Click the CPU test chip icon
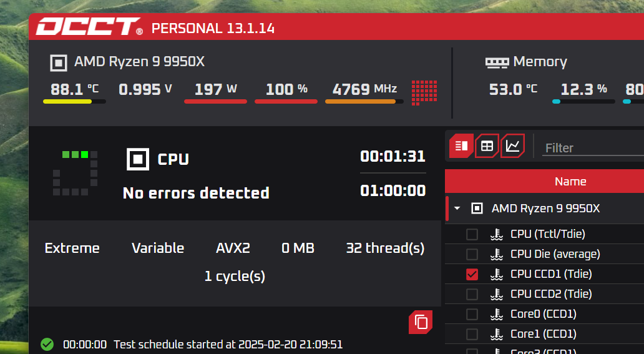 (138, 159)
